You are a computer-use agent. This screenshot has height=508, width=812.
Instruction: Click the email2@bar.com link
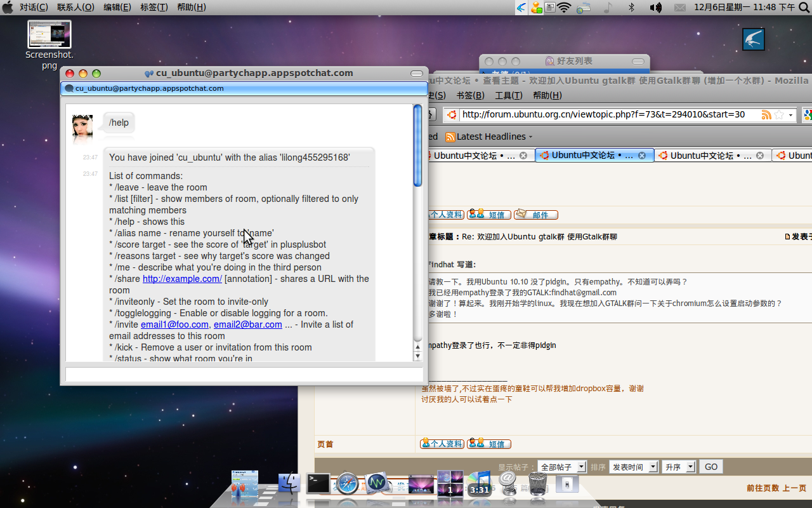click(248, 324)
